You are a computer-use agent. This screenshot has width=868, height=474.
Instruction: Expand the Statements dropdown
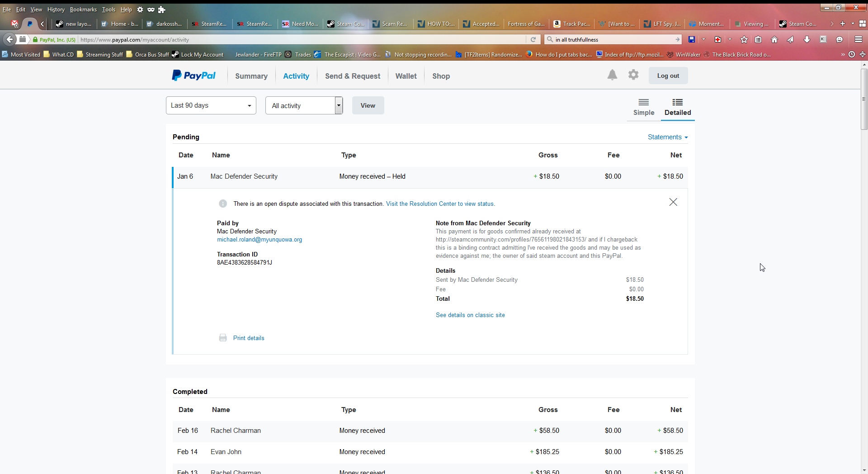pyautogui.click(x=667, y=137)
